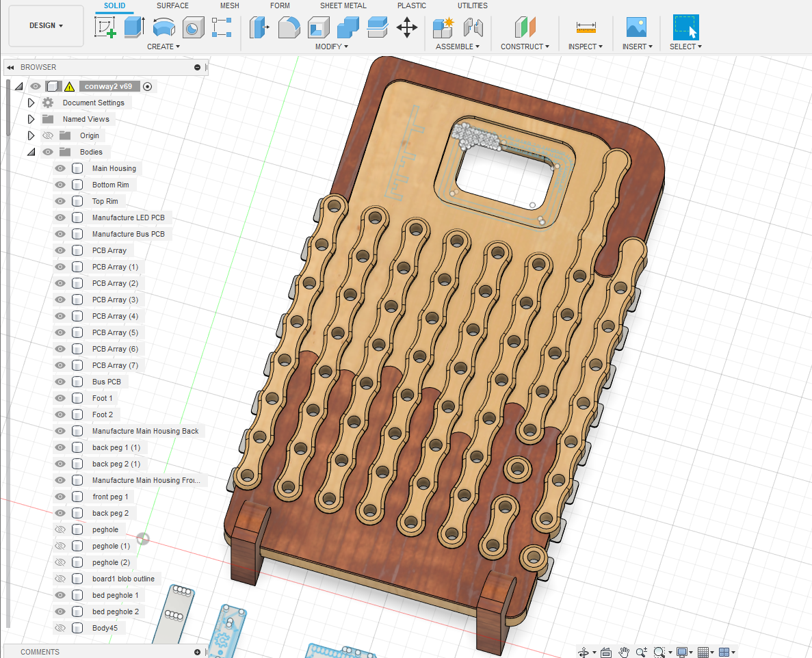Switch to the SURFACE tab
The width and height of the screenshot is (812, 658).
172,5
